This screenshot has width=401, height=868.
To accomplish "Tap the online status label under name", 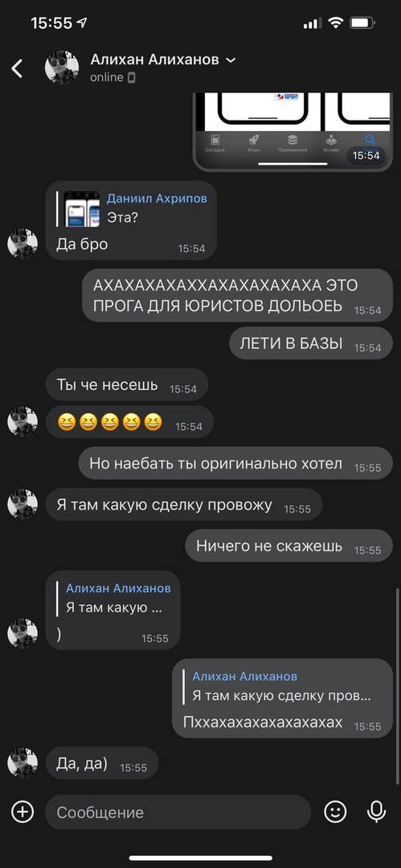I will pos(106,77).
